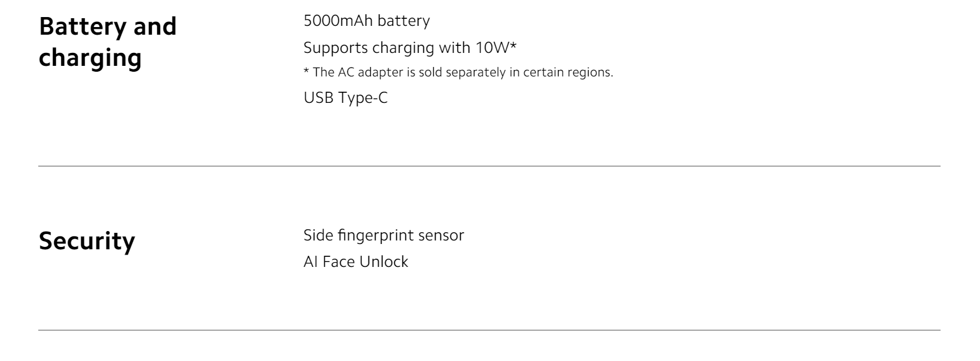Click the "Battery and charging" heading
980x361 pixels.
(x=108, y=42)
